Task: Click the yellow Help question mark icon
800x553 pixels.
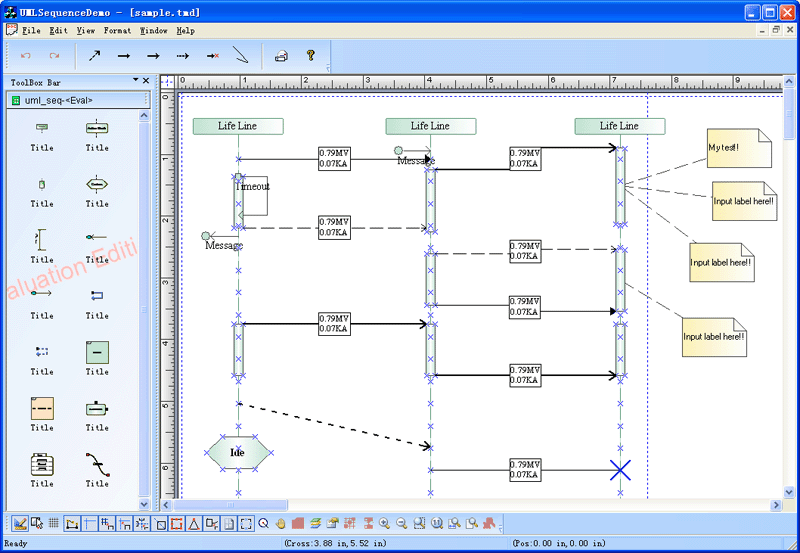Action: tap(310, 56)
